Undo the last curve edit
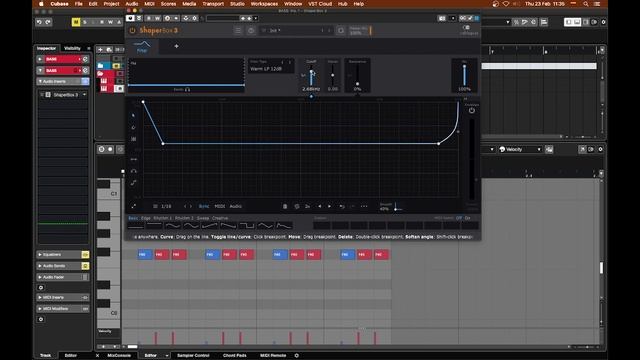 [342, 206]
